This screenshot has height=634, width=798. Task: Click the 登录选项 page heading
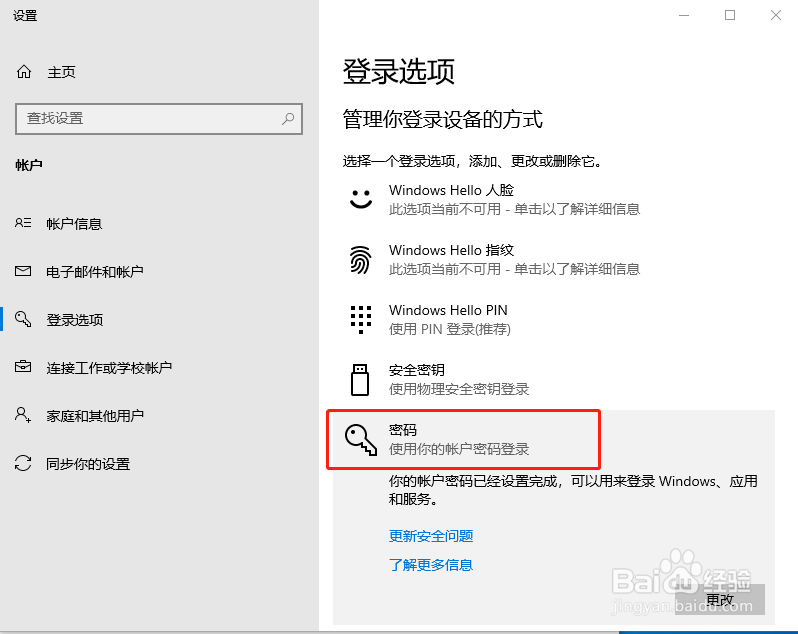coord(398,71)
